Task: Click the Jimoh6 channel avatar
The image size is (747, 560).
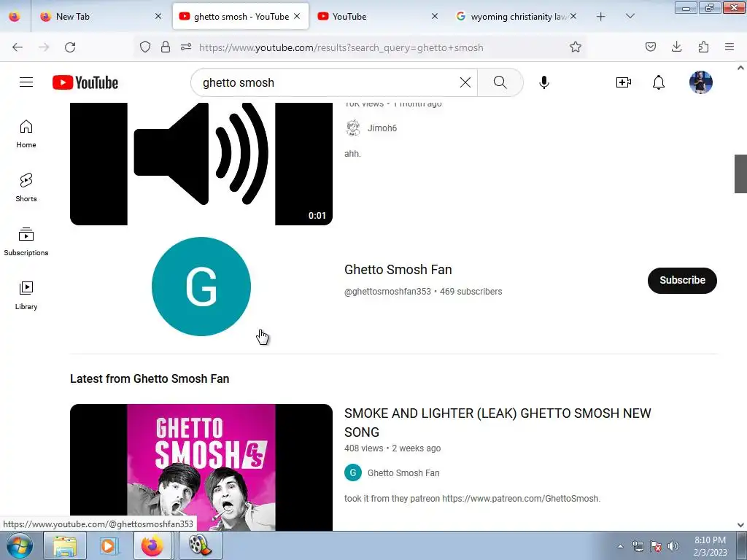Action: tap(353, 128)
